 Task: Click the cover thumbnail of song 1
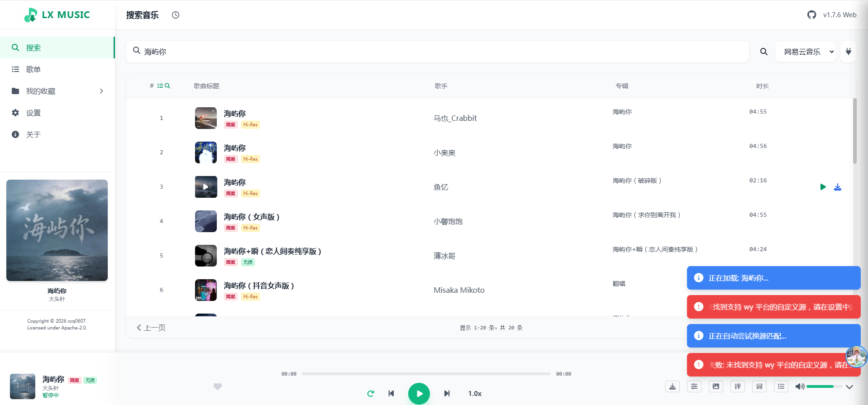[206, 118]
